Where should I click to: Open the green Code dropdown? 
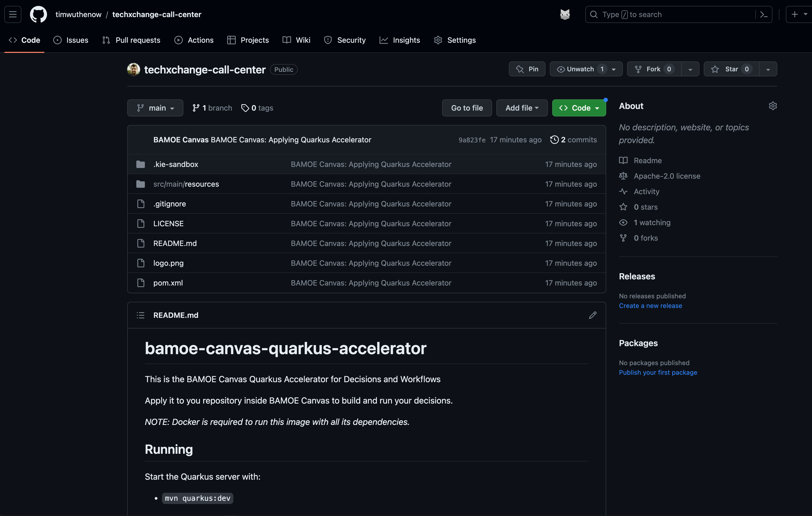pyautogui.click(x=579, y=108)
